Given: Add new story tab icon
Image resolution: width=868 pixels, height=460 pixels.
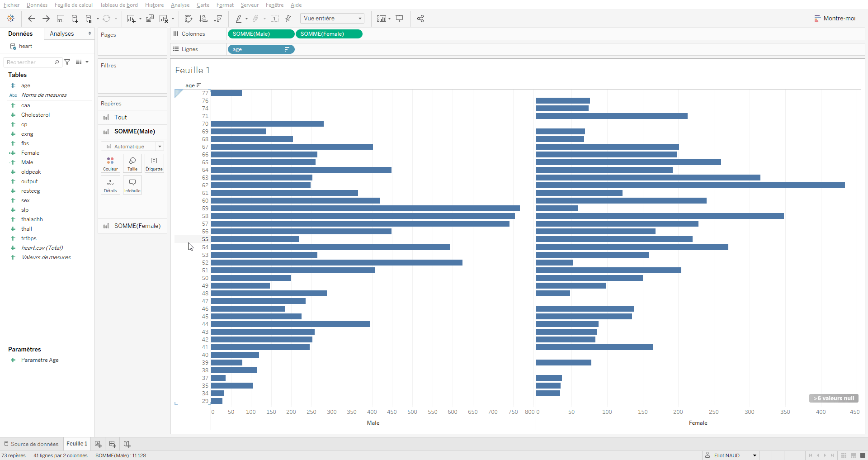Looking at the screenshot, I should tap(127, 444).
